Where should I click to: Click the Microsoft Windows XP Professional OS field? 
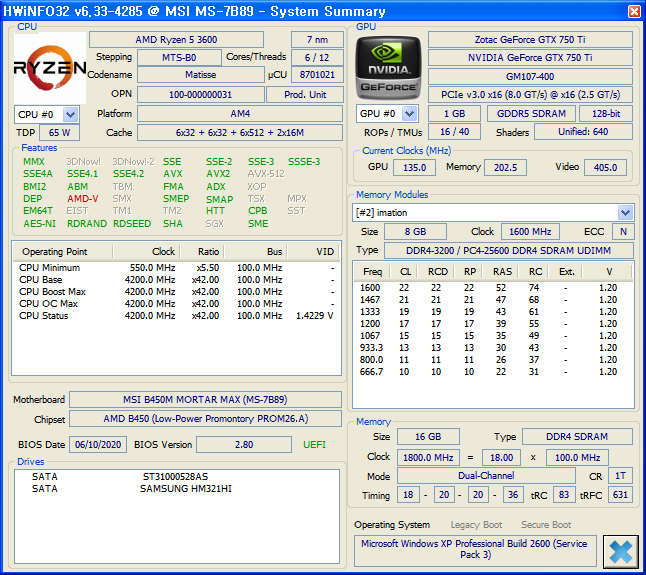click(475, 550)
